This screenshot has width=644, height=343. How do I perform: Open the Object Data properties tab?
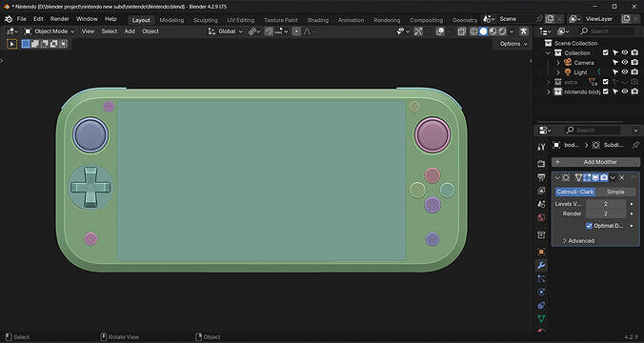pyautogui.click(x=541, y=319)
